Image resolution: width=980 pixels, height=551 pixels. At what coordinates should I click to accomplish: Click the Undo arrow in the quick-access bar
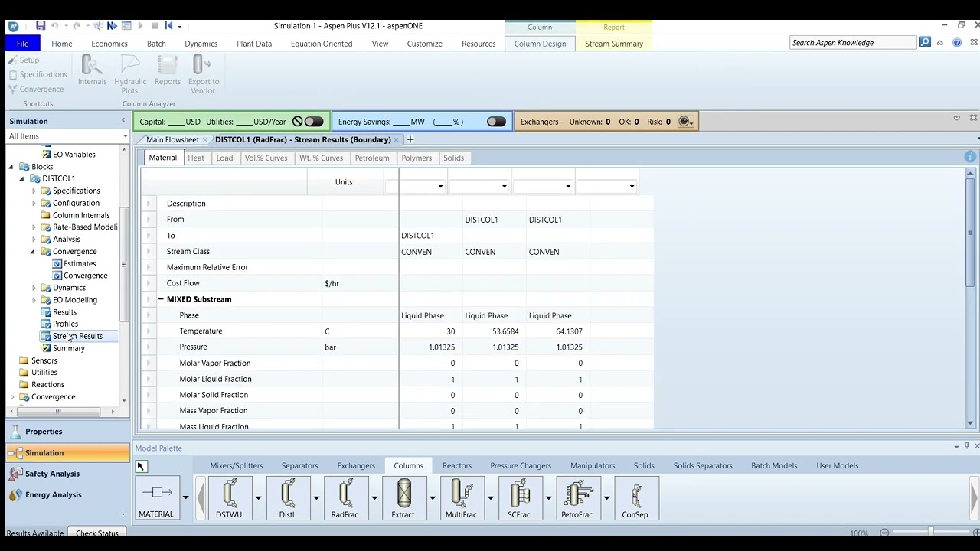(x=55, y=26)
